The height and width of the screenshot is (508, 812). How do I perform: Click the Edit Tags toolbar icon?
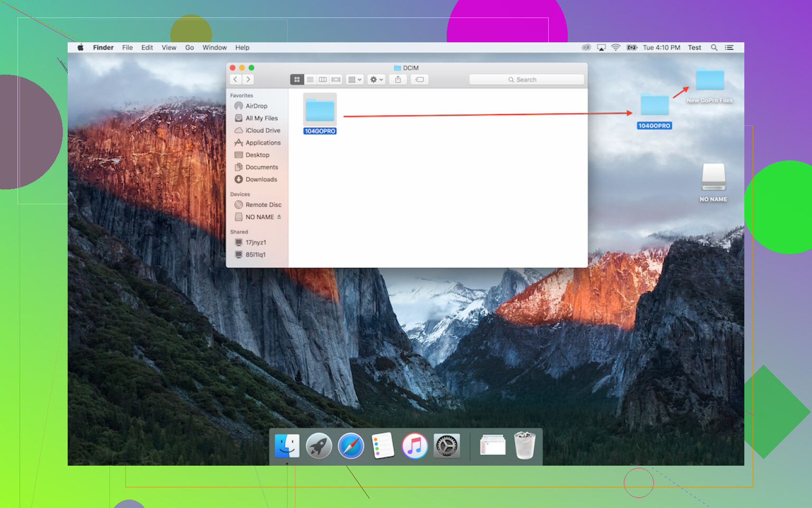(x=420, y=79)
